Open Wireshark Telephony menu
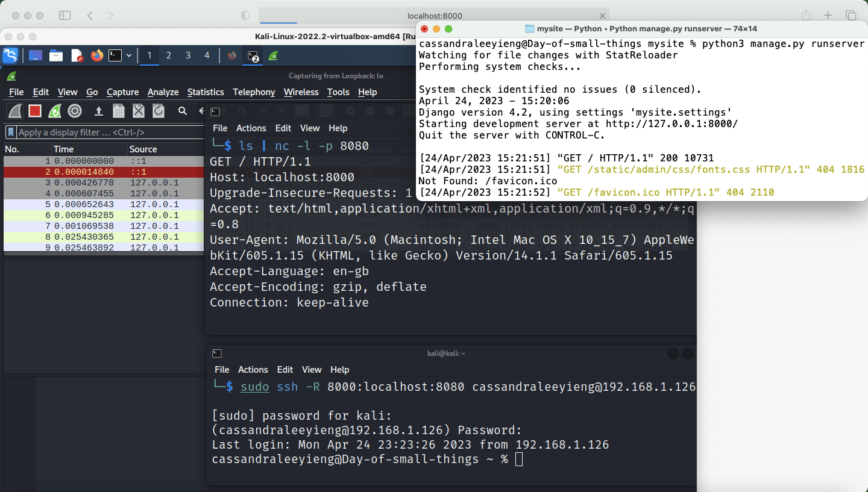Image resolution: width=868 pixels, height=492 pixels. click(254, 92)
